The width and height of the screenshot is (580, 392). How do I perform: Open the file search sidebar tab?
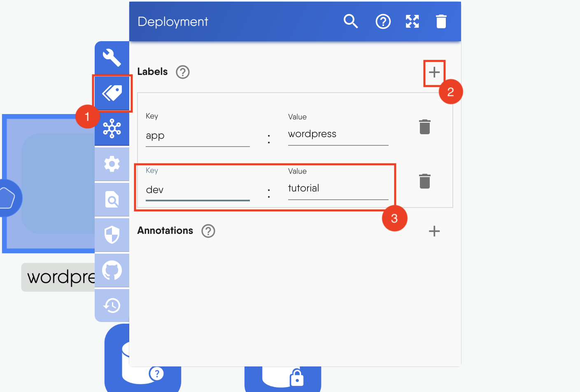112,200
